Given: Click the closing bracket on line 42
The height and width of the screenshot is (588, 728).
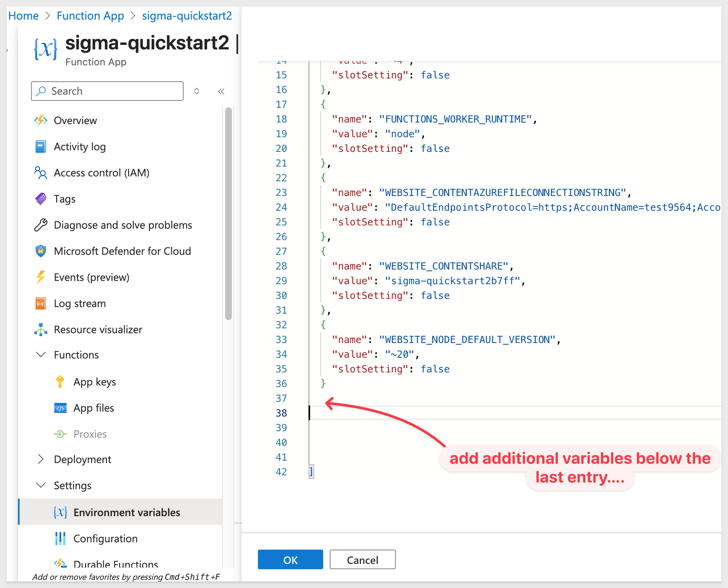Looking at the screenshot, I should 311,472.
